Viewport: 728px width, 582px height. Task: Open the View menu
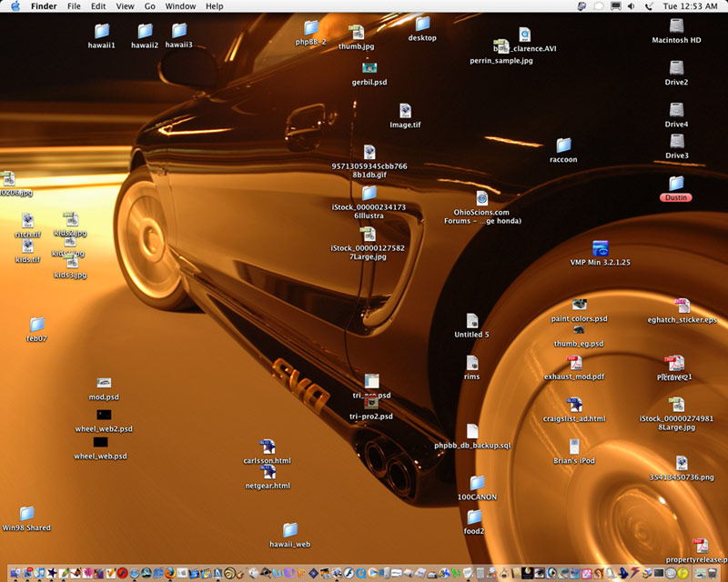tap(125, 6)
